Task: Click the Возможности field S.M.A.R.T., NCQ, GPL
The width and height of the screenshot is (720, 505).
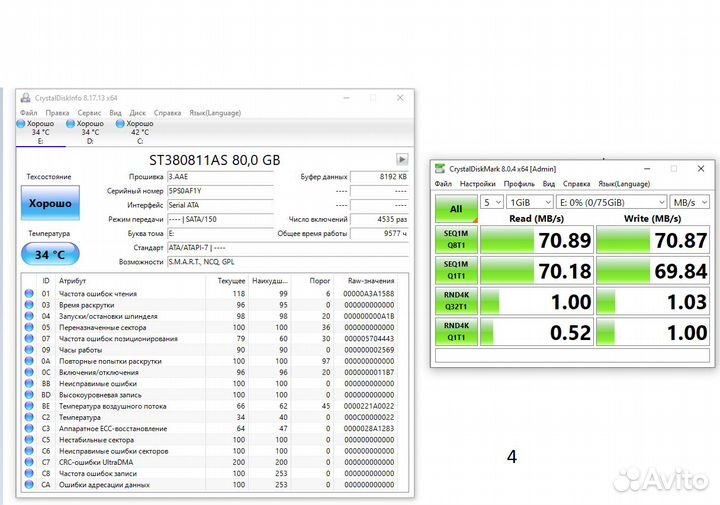Action: click(x=287, y=262)
